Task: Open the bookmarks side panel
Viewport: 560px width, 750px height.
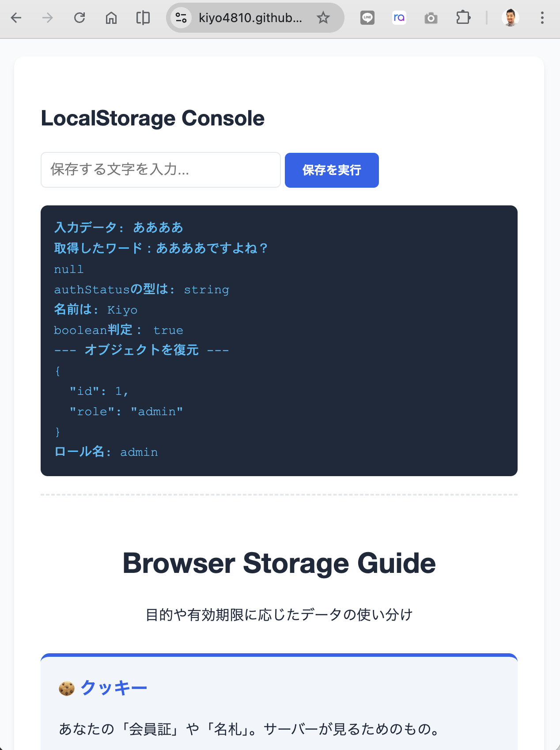Action: click(x=142, y=18)
